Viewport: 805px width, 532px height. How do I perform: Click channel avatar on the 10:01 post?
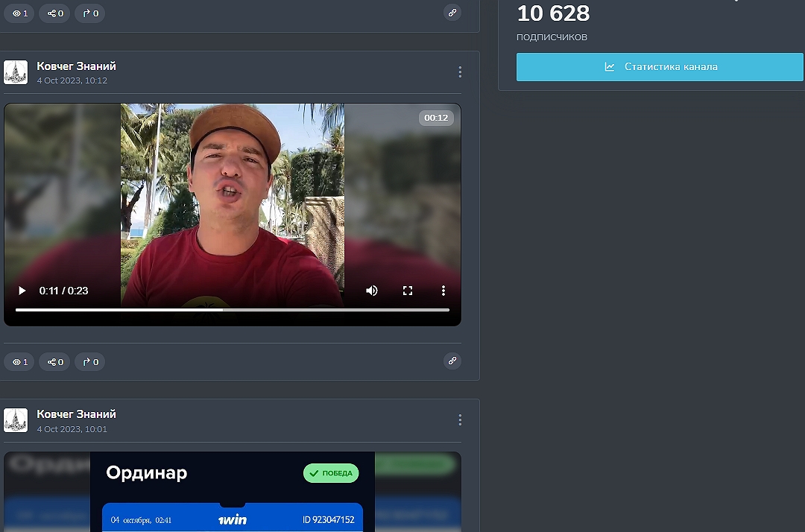[16, 420]
